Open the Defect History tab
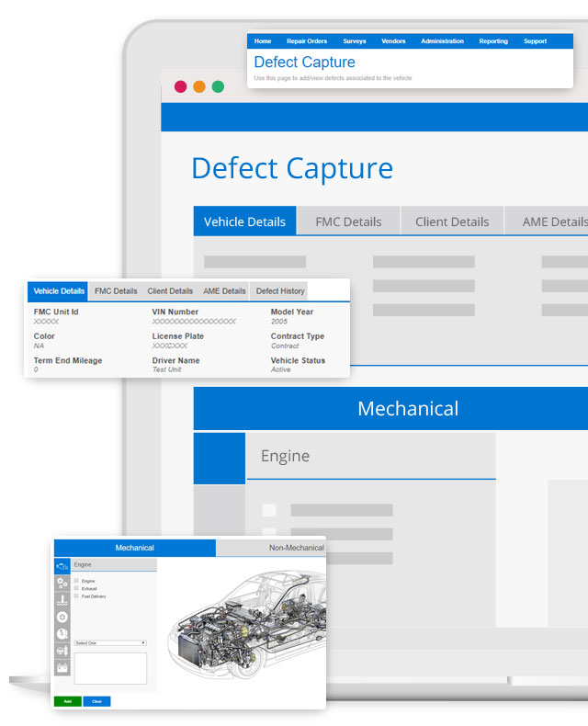The image size is (588, 726). tap(280, 291)
